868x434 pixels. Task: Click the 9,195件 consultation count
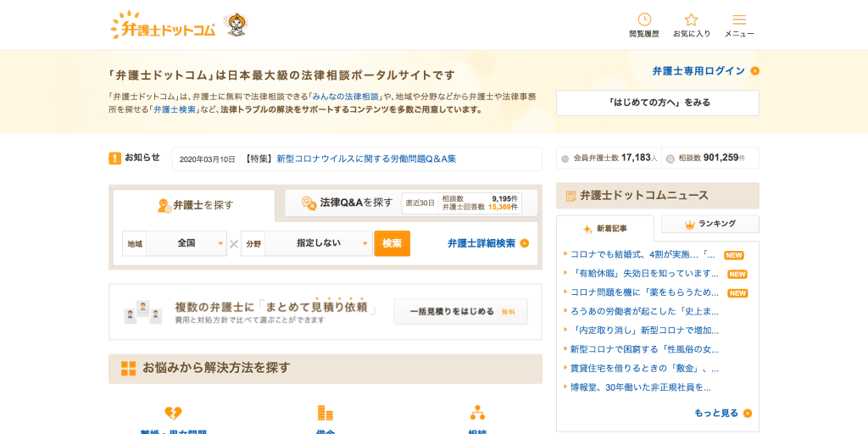click(x=505, y=198)
